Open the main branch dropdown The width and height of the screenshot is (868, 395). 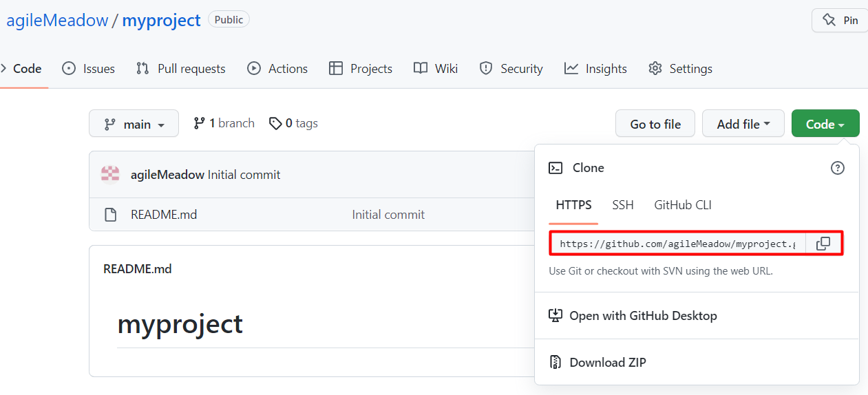(134, 123)
